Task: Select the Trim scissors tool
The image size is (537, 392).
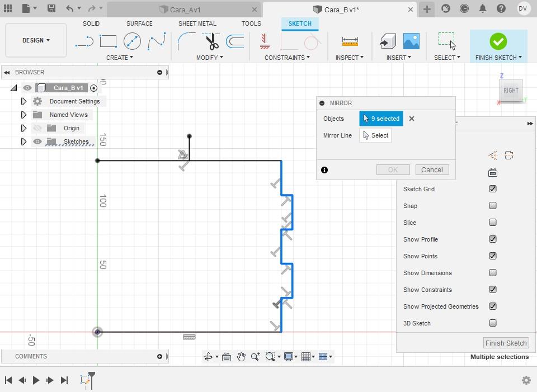Action: (211, 41)
